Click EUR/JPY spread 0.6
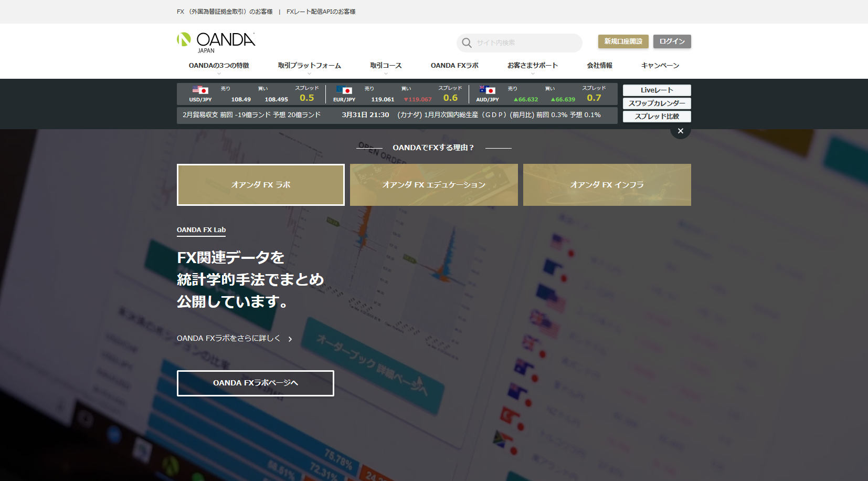Viewport: 868px width, 481px height. [450, 98]
